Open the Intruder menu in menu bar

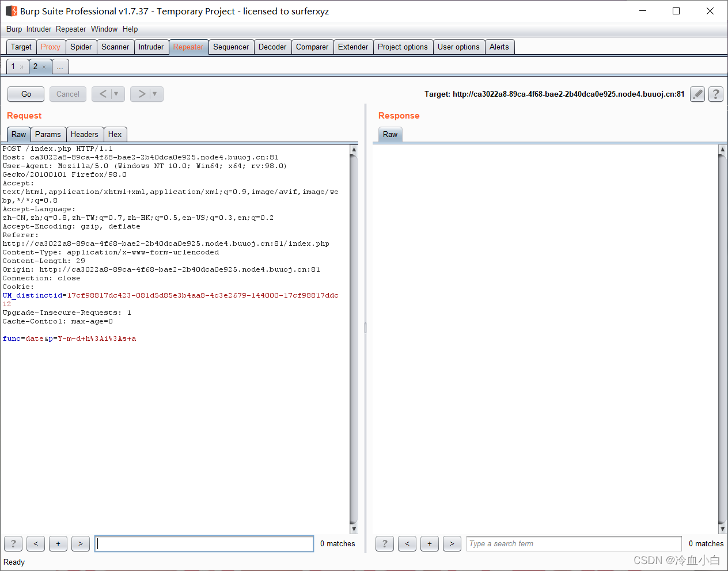click(x=39, y=29)
